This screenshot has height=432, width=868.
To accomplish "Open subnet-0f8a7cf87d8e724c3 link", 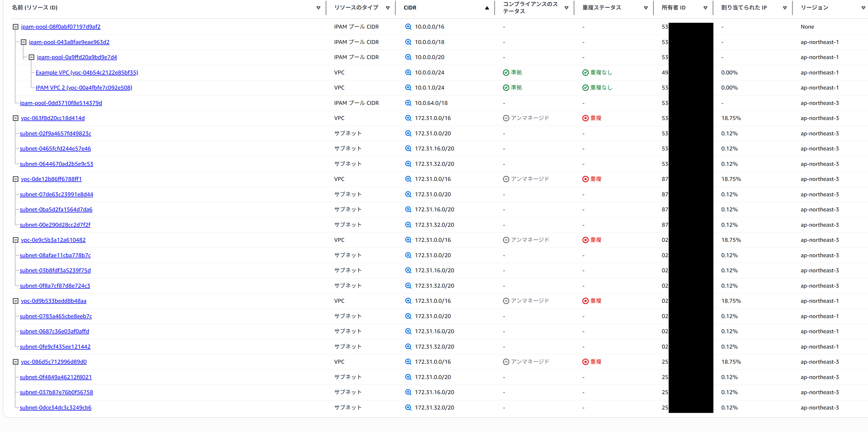I will (x=55, y=286).
